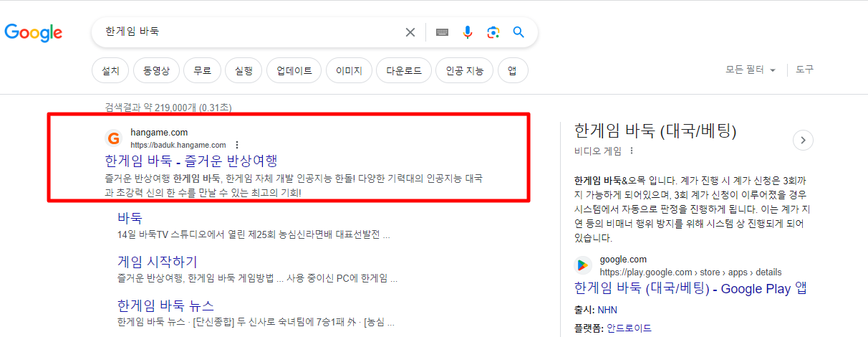Select the 설치 filter chip
Screen dimensions: 868x337
tap(111, 71)
